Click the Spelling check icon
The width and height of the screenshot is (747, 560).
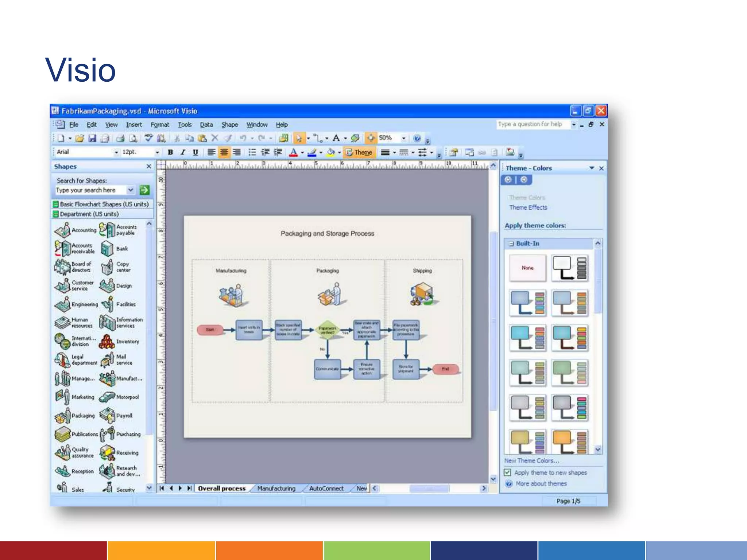tap(148, 138)
